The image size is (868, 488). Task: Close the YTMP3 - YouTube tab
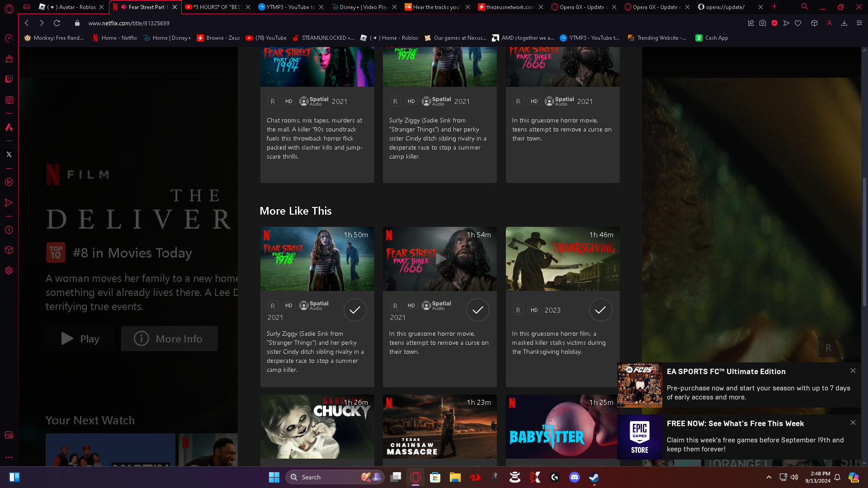point(321,7)
